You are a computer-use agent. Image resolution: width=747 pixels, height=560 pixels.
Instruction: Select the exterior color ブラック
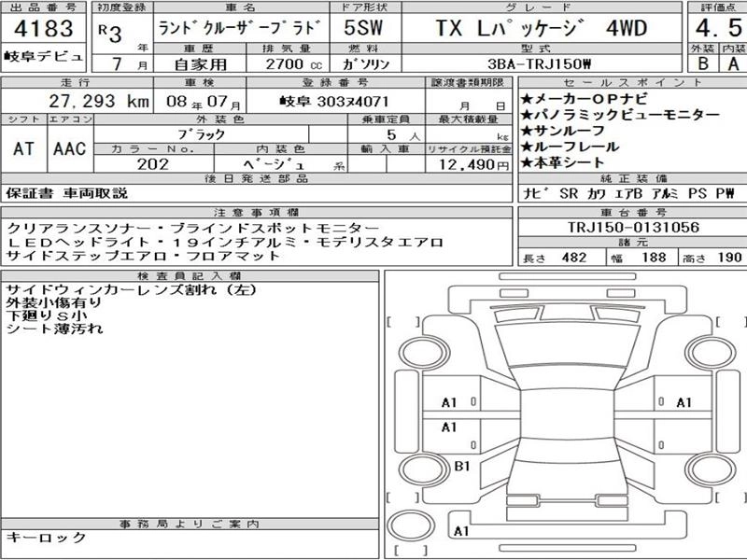(x=202, y=134)
